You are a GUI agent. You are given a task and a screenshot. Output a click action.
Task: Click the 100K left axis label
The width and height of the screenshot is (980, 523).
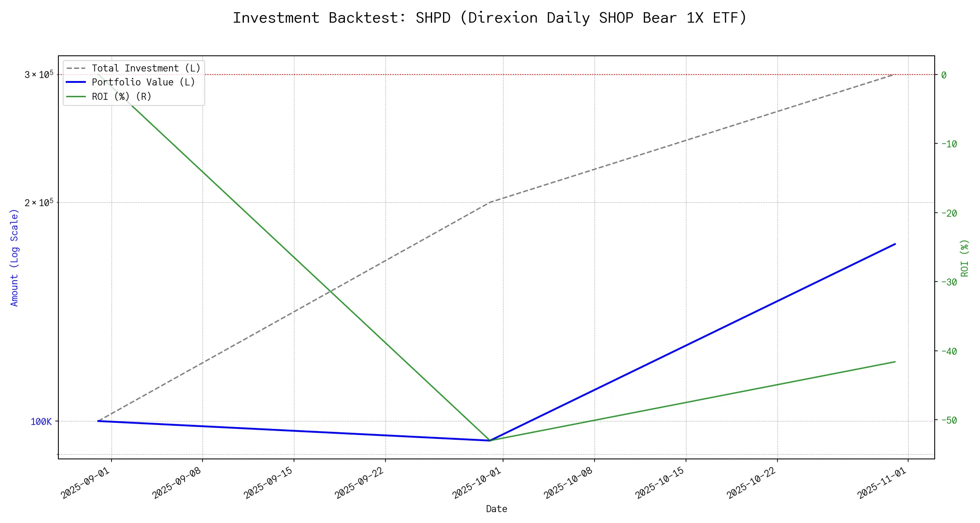[x=41, y=421]
